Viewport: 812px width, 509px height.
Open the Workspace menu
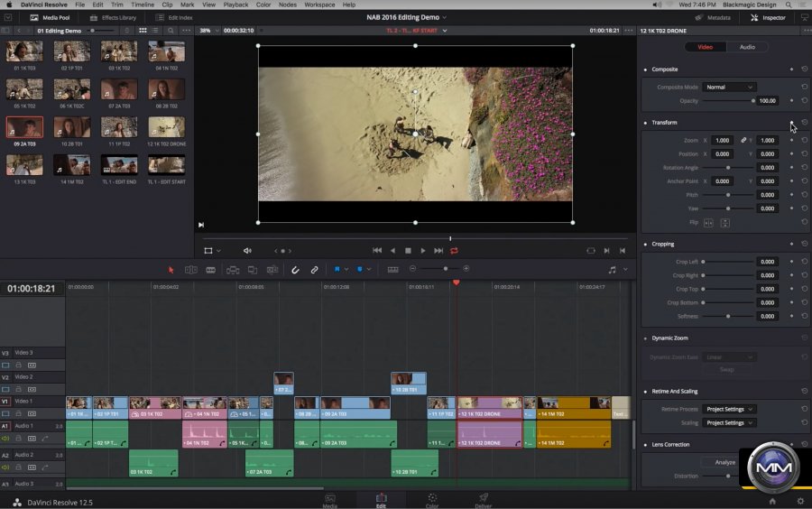click(x=319, y=5)
